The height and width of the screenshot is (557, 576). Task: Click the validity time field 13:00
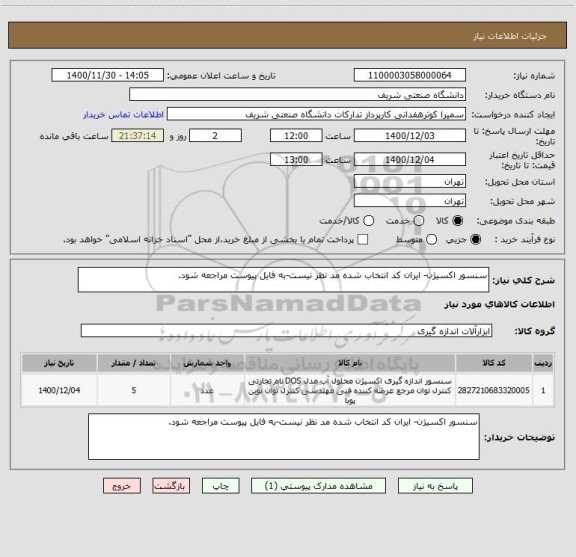tap(296, 159)
